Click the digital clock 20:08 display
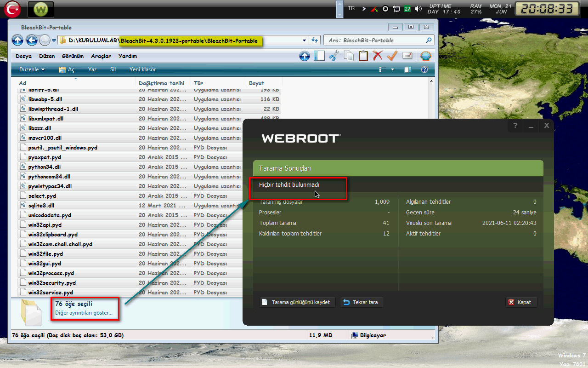This screenshot has height=368, width=588. click(547, 8)
